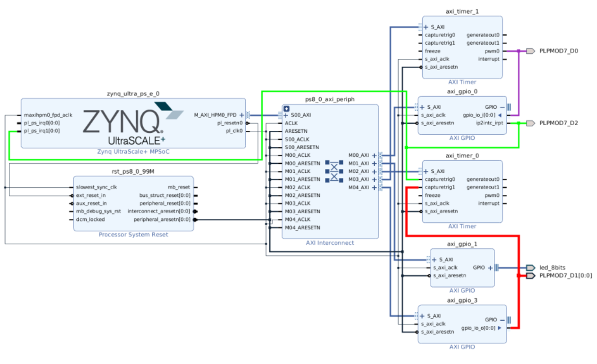This screenshot has width=597, height=364.
Task: Select the mb_debug_sys_rst pin
Action: 98,211
